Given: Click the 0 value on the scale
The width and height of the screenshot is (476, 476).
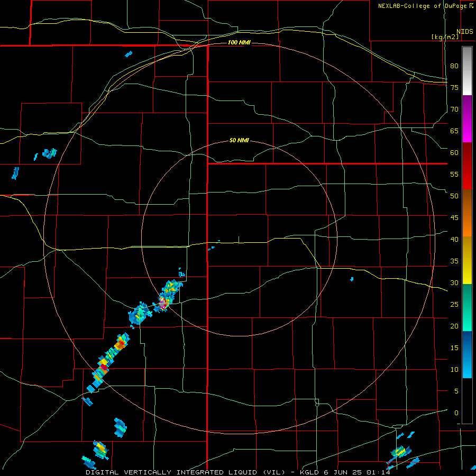Looking at the screenshot, I should coord(456,413).
